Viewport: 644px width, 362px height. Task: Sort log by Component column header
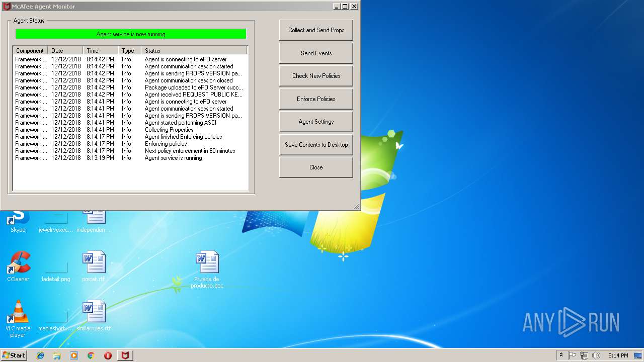pyautogui.click(x=30, y=51)
